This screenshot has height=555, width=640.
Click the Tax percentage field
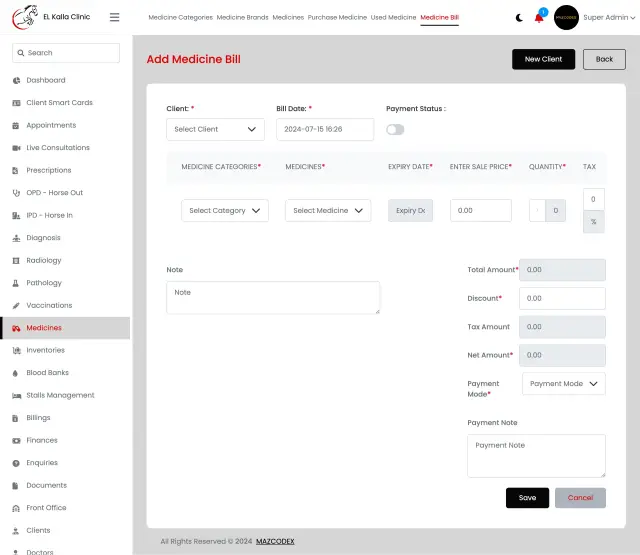pos(593,200)
